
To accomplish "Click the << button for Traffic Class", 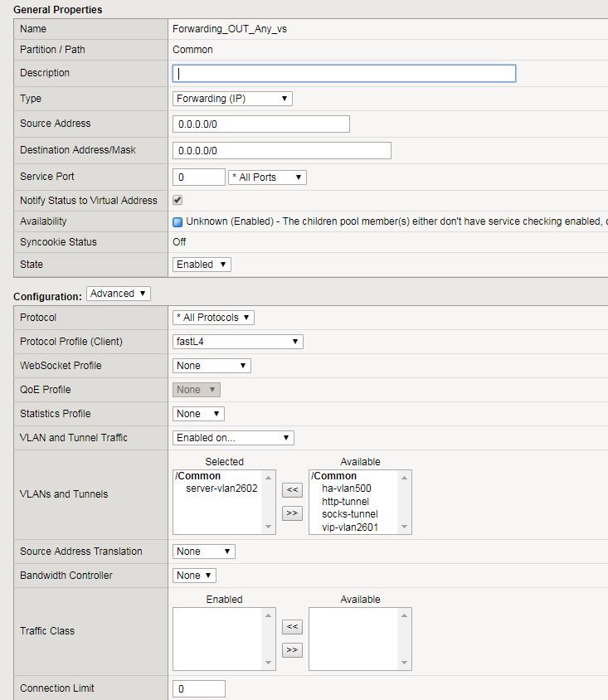I will [291, 627].
